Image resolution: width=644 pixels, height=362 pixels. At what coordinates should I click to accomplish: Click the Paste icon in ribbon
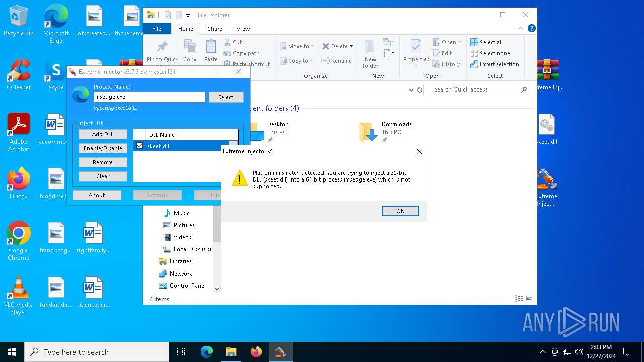(x=211, y=47)
